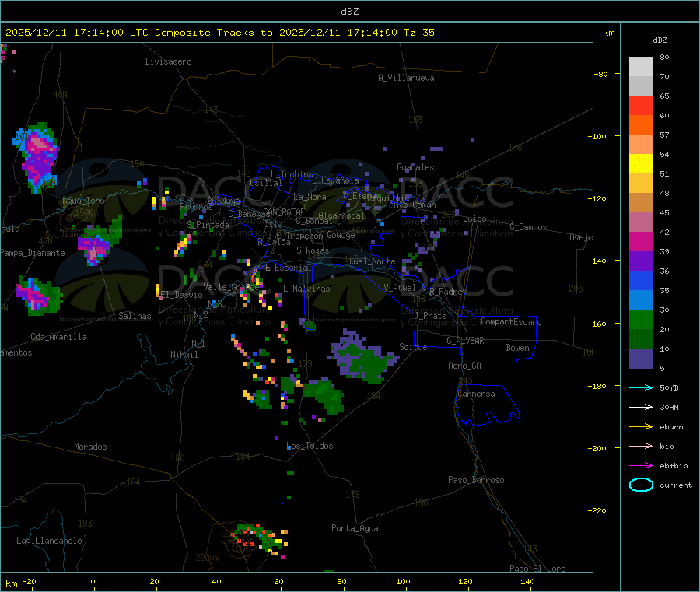Click the 'Bowen' map label
Viewport: 700px width, 592px height.
point(518,348)
